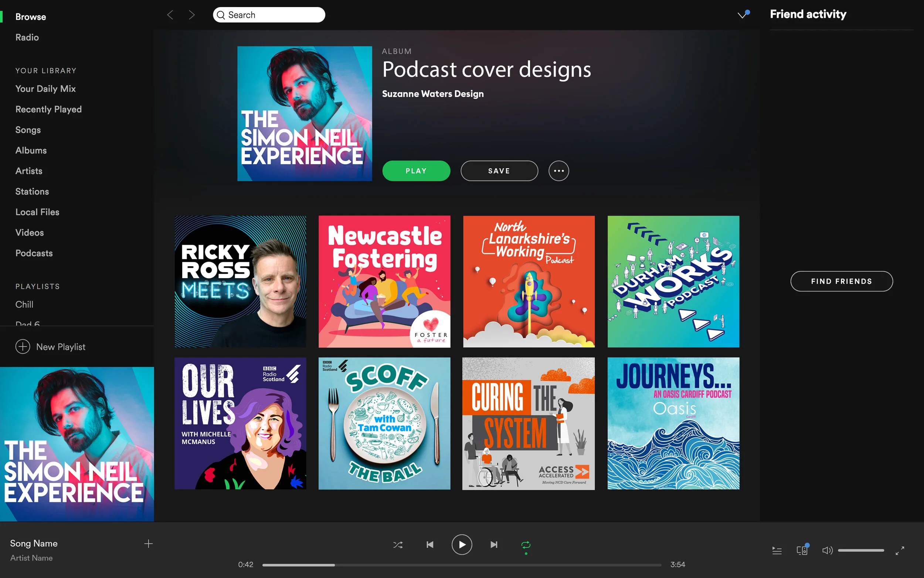Viewport: 924px width, 578px height.
Task: Toggle repeat mode off
Action: [525, 545]
